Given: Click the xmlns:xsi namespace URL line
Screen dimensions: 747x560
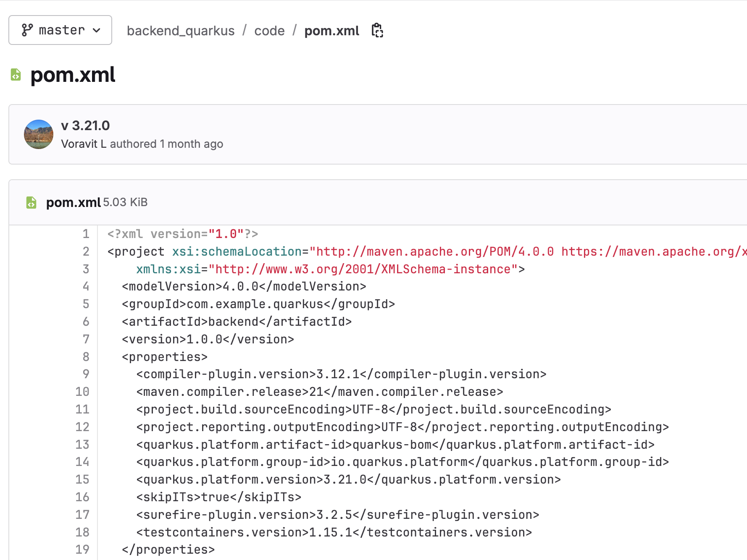Looking at the screenshot, I should pos(331,269).
